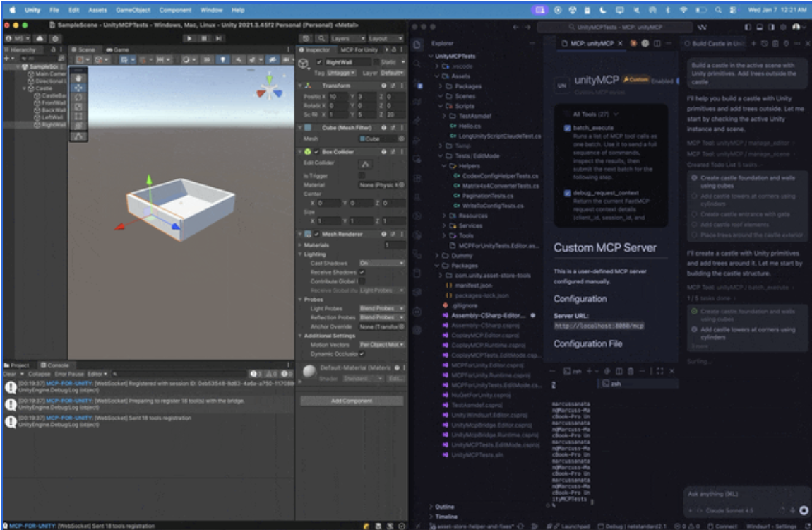Start new chat with plus icon in Cascade
Viewport: 812px width, 530px height.
coord(754,44)
